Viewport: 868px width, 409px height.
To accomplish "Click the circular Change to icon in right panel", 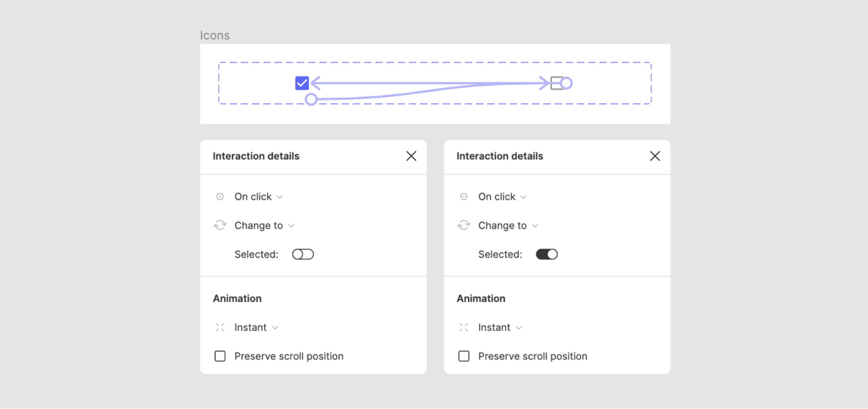I will point(464,225).
